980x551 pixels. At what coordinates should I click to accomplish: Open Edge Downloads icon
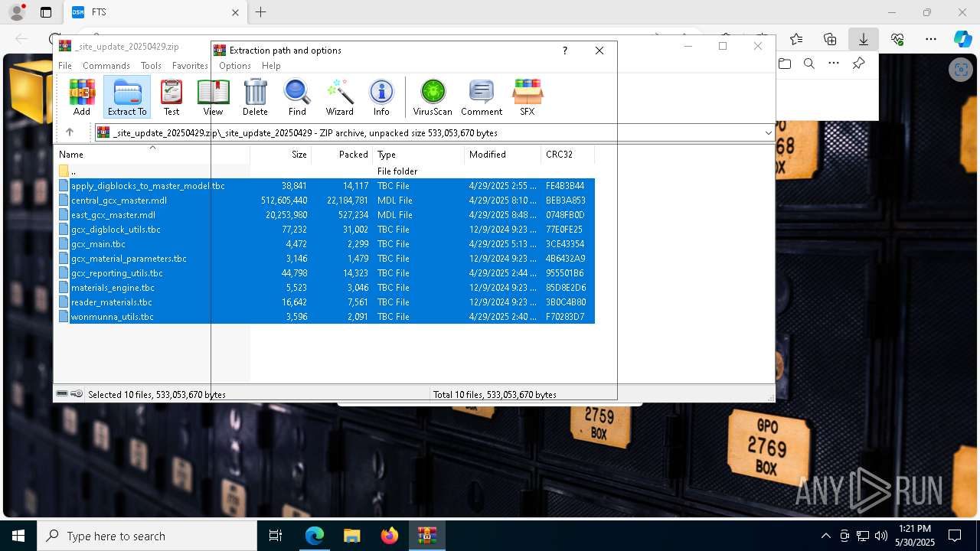[864, 39]
